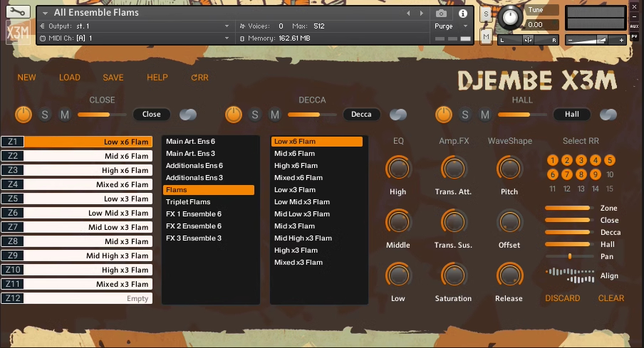Click the EQ Middle knob

click(x=398, y=222)
